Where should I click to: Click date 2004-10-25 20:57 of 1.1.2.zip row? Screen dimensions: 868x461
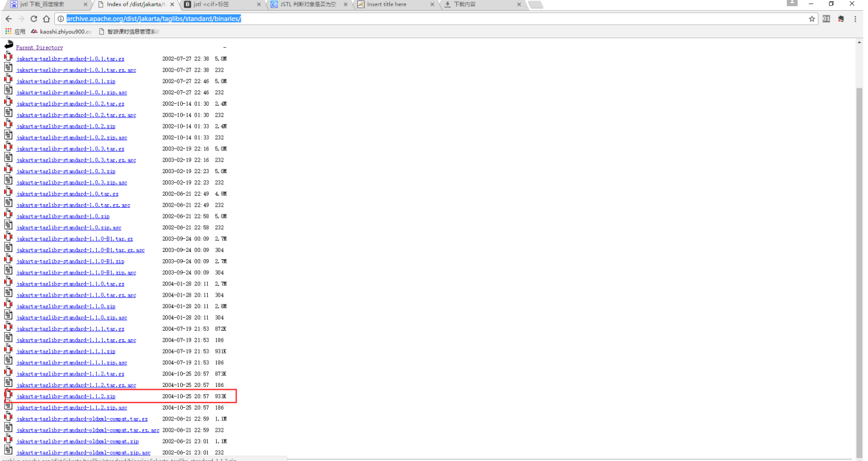(186, 397)
